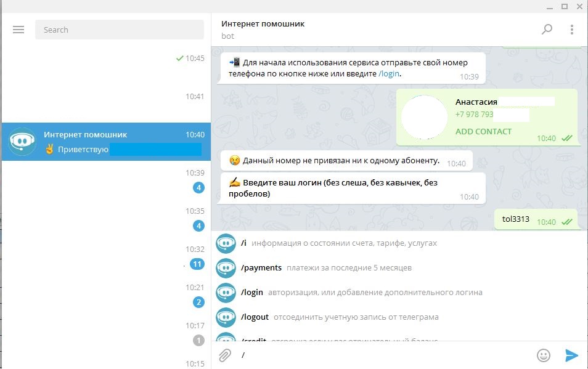Screen dimensions: 588x369
Task: Open the 10:21 chat with 2 unread
Action: 106,294
